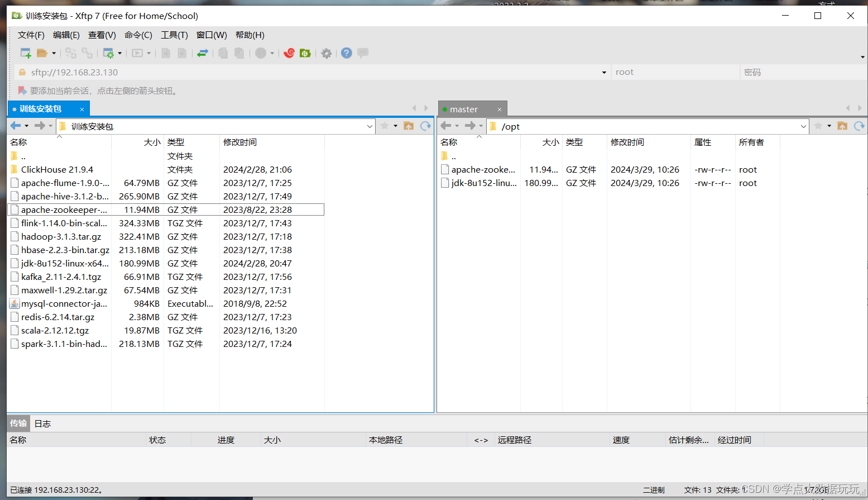This screenshot has width=868, height=500.
Task: Open the 编辑(E) menu
Action: tap(66, 35)
